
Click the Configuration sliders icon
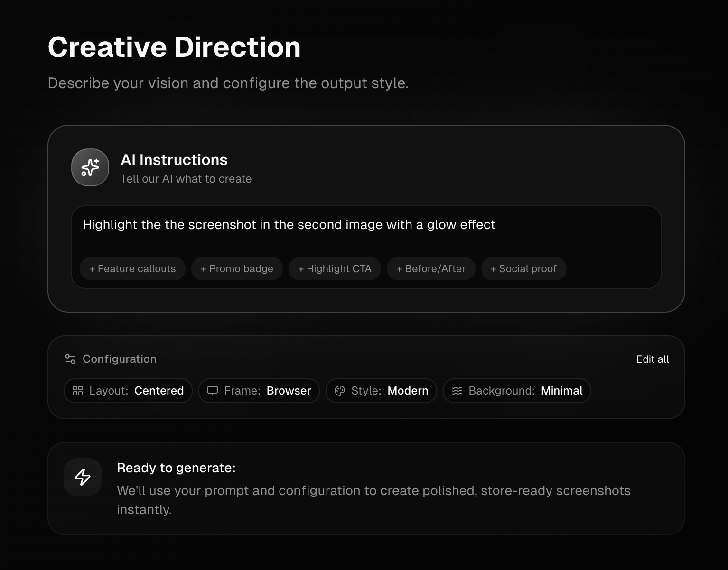pos(70,359)
